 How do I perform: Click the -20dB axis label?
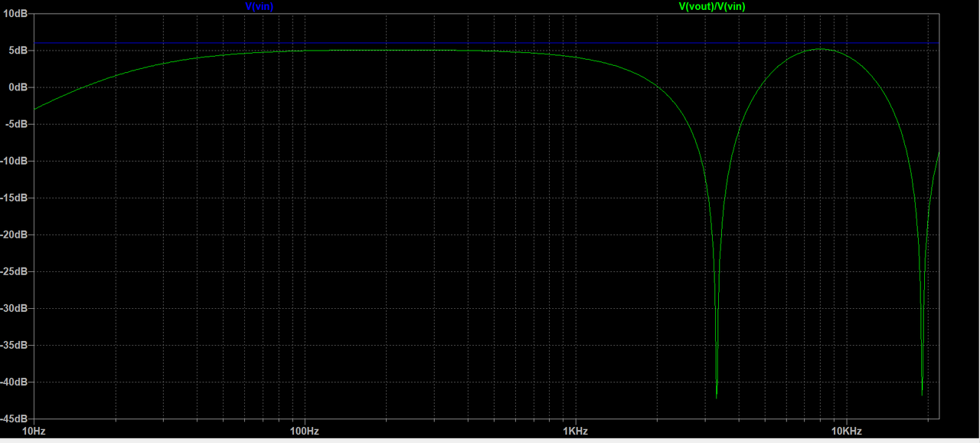pos(15,235)
